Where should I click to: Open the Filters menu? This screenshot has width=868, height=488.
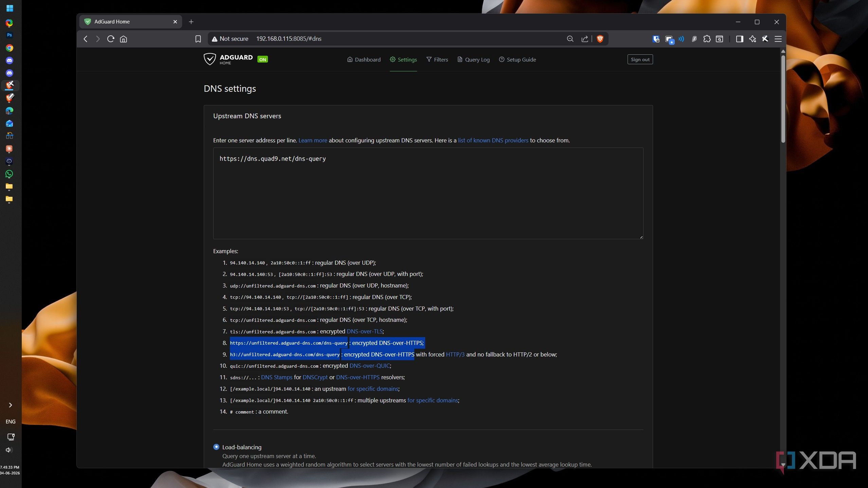click(x=437, y=59)
